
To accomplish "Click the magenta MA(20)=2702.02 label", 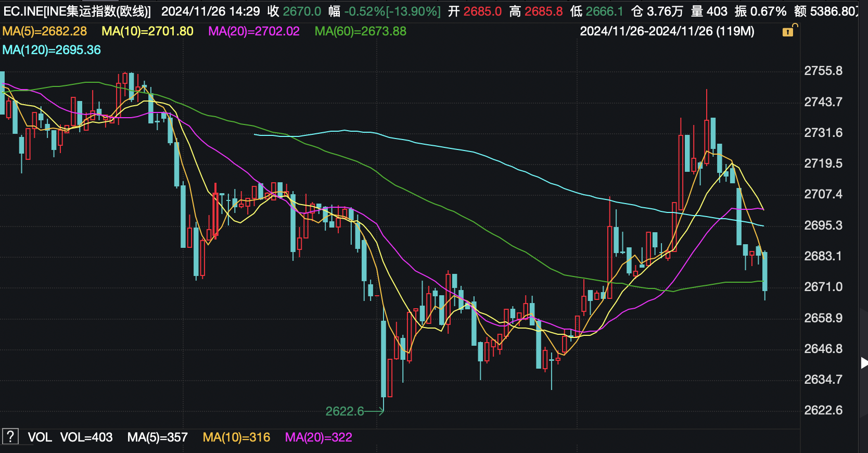I will tap(254, 31).
